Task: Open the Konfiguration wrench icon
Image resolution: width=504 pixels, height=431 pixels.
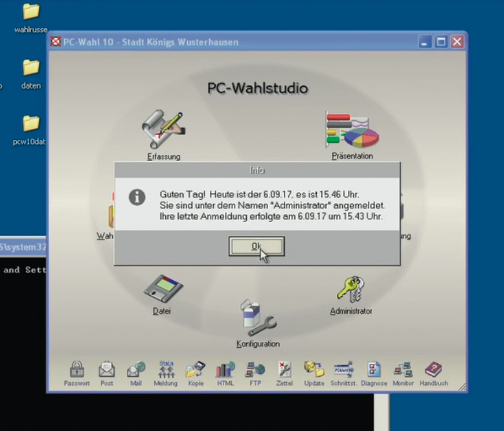Action: click(x=258, y=318)
